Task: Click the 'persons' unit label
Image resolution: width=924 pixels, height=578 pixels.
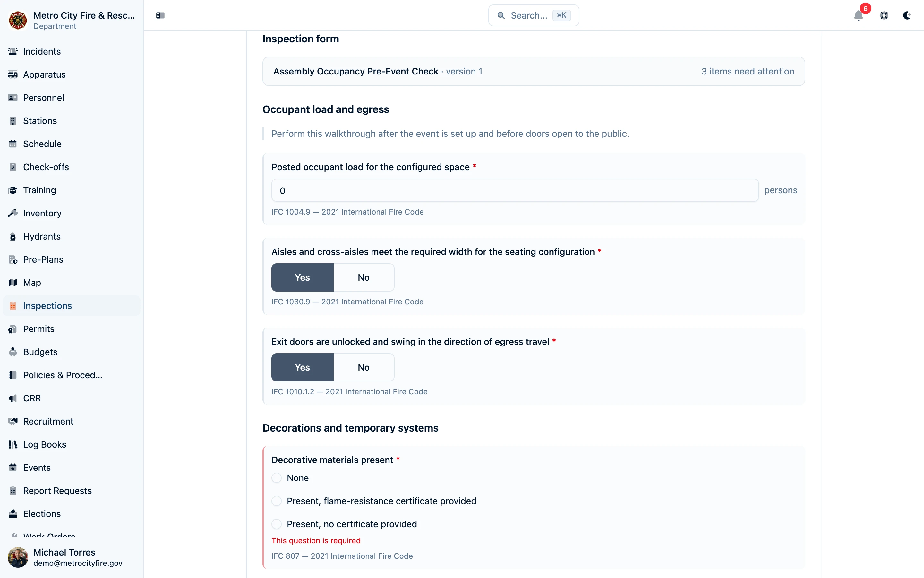Action: (781, 190)
